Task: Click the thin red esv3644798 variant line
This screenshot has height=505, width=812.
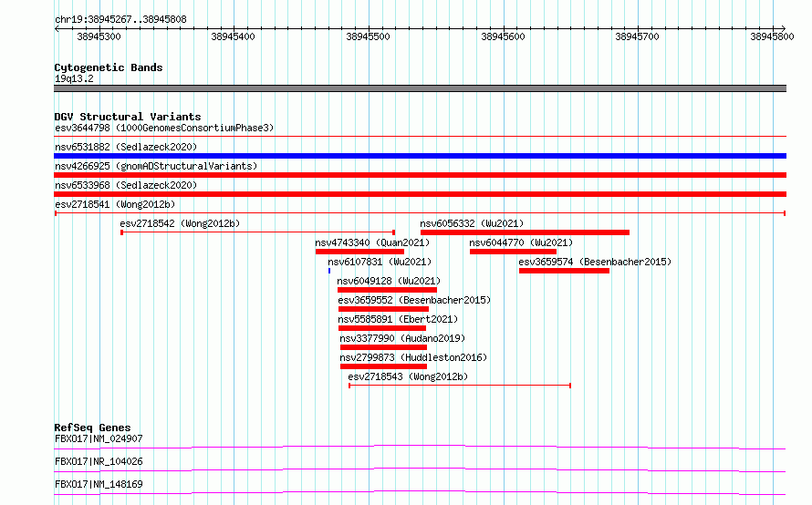Action: (x=420, y=137)
